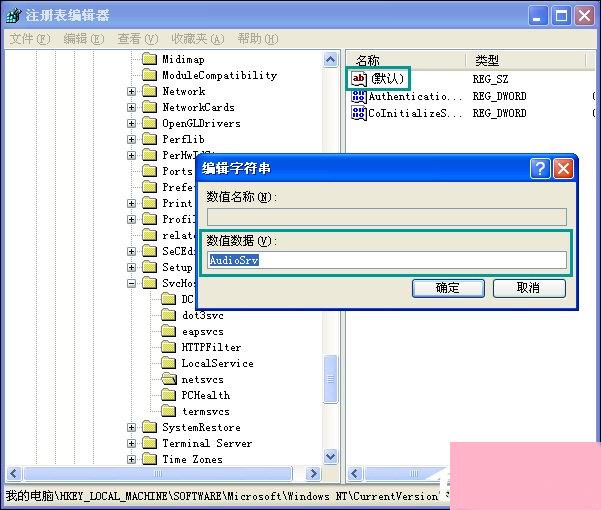This screenshot has height=510, width=601.
Task: Expand the Terminal Server tree node
Action: 131,443
